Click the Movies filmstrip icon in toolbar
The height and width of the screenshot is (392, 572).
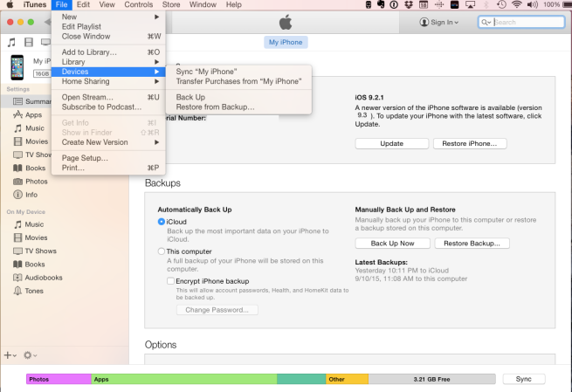[x=30, y=42]
